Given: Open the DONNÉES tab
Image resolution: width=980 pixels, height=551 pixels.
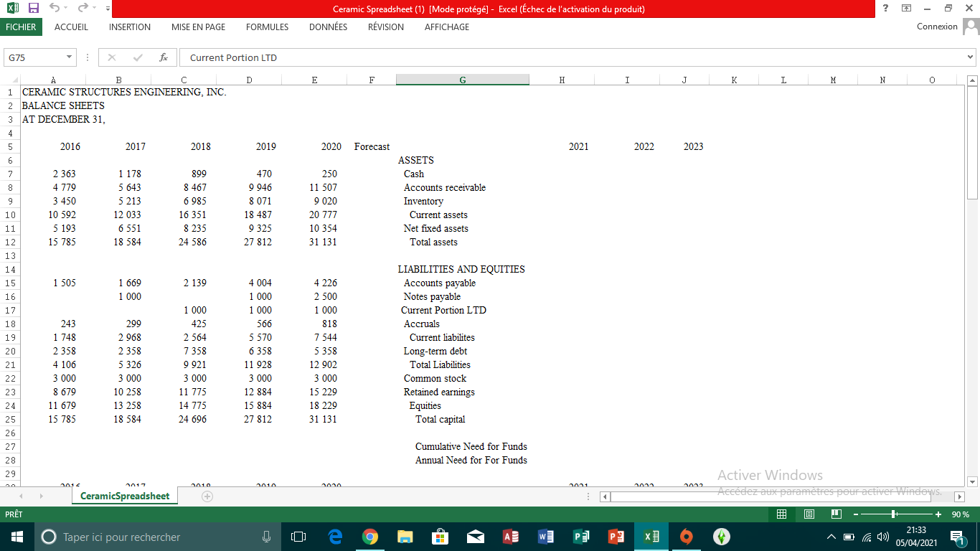Looking at the screenshot, I should tap(328, 27).
